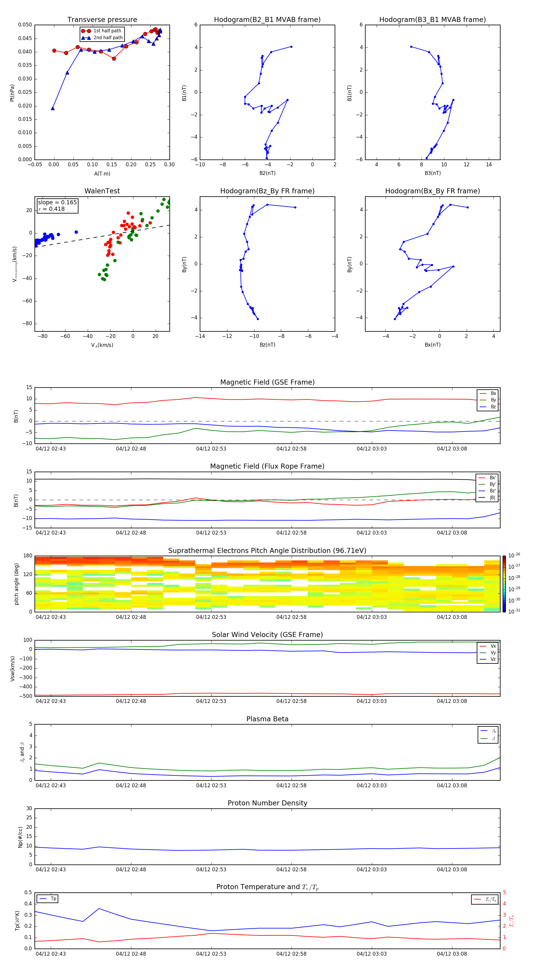535x980 pixels.
Task: Click the |B| entry in Flux Rope legend
Action: pyautogui.click(x=487, y=498)
